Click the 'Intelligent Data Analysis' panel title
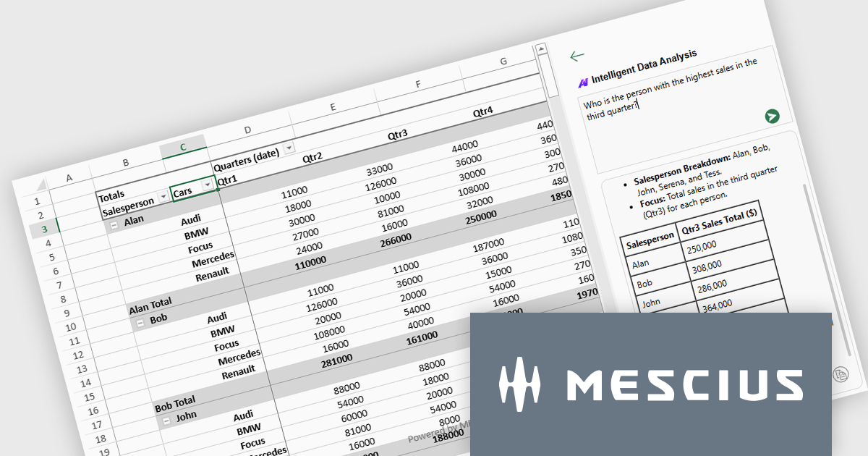Image resolution: width=868 pixels, height=456 pixels. (x=644, y=68)
